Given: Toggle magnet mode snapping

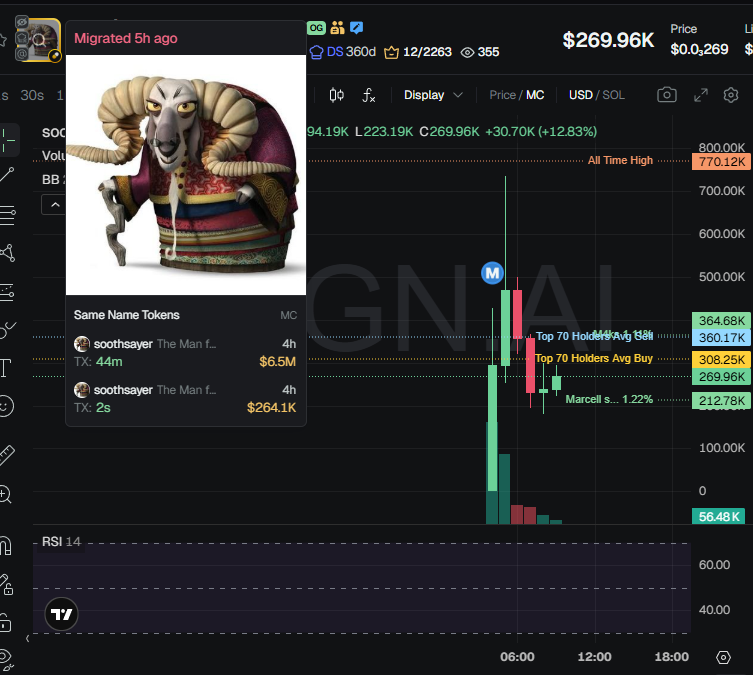Looking at the screenshot, I should (x=5, y=546).
